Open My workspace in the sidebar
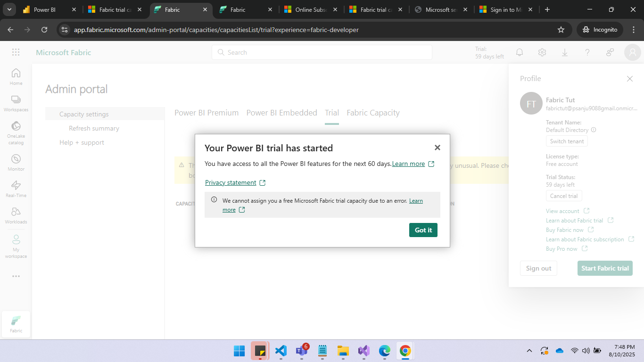 click(x=16, y=247)
